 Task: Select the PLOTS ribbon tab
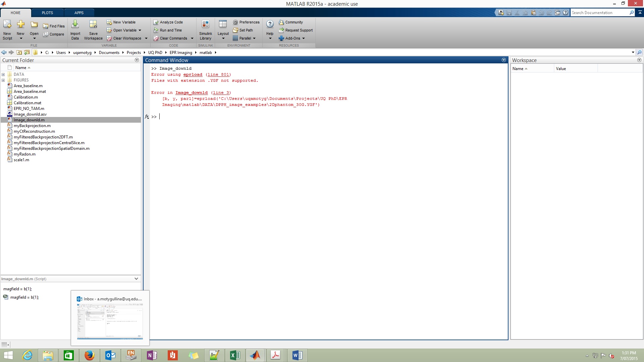pos(47,12)
